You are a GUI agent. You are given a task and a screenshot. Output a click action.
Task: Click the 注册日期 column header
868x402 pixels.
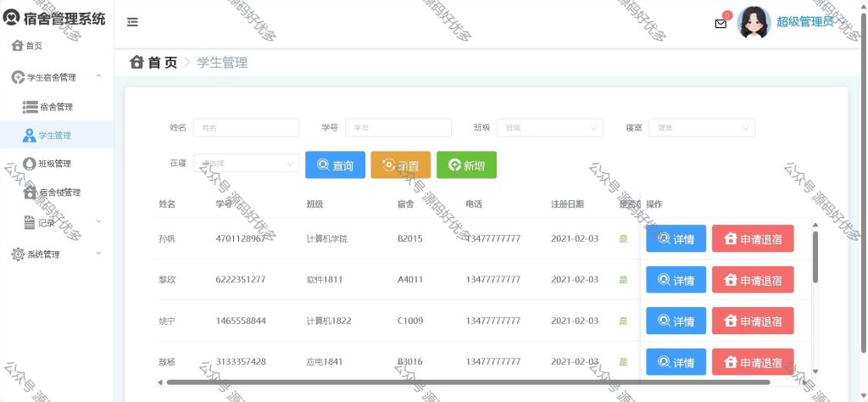tap(567, 204)
